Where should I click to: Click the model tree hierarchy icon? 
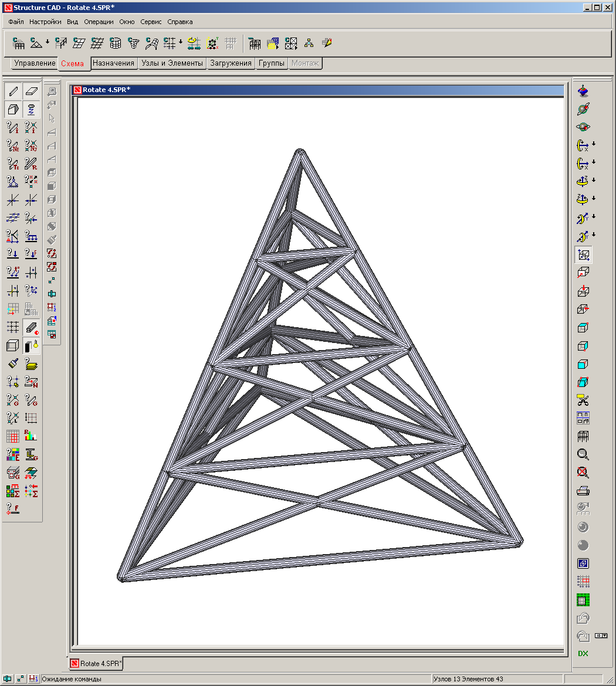(x=309, y=43)
